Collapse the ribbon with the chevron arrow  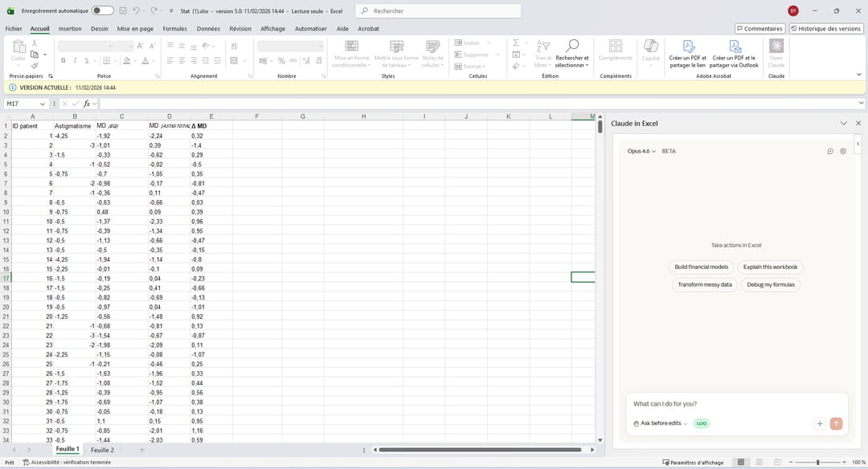pos(859,75)
